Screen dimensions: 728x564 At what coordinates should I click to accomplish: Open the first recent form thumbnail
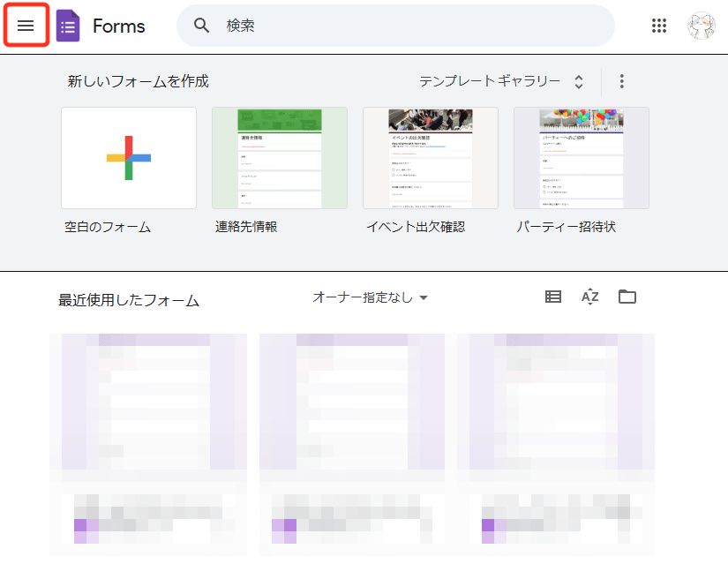point(152,415)
